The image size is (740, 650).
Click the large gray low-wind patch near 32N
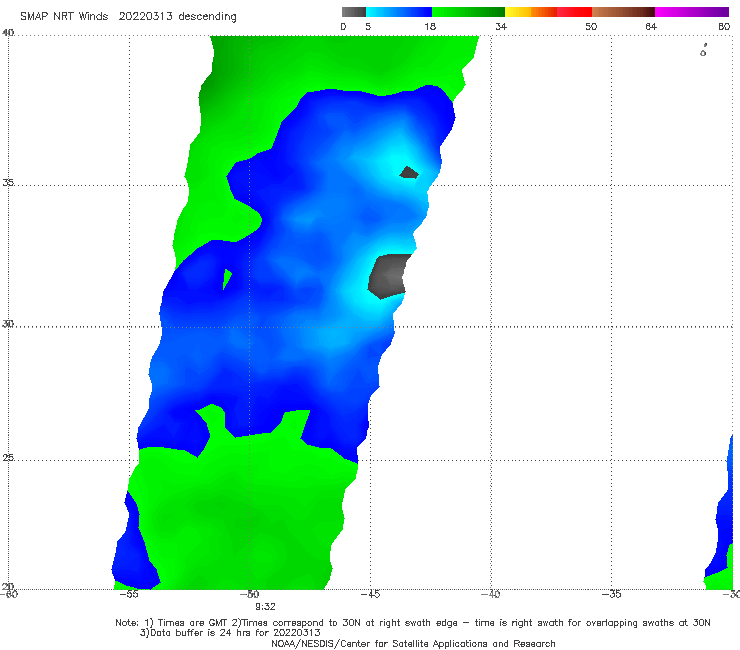point(388,277)
